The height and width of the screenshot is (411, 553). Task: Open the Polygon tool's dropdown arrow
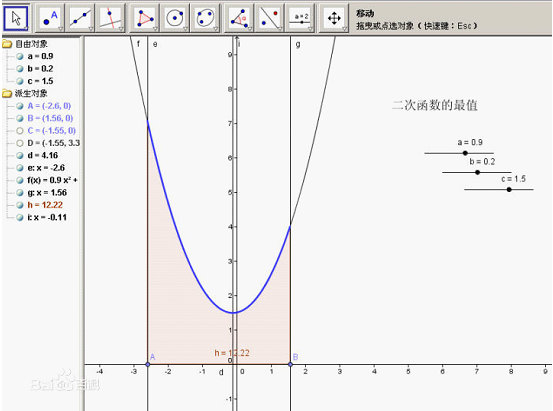pyautogui.click(x=154, y=29)
